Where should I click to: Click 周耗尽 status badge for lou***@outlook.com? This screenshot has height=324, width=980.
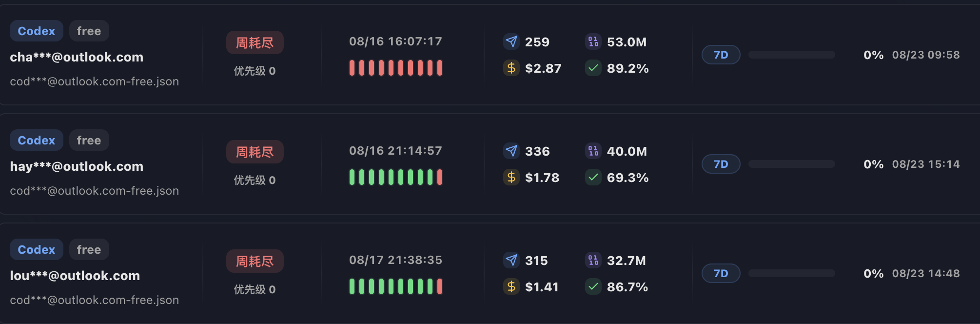(255, 261)
